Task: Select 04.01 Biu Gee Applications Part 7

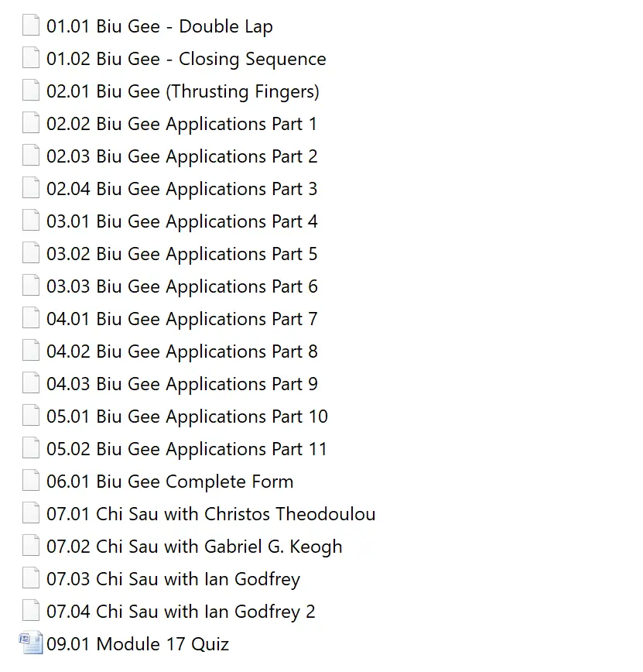Action: [x=181, y=319]
